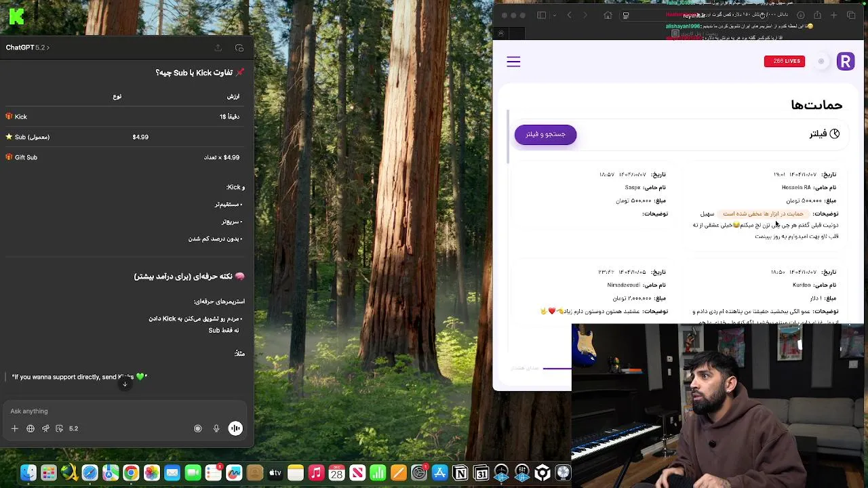
Task: Open System Settings from the Dock
Action: click(419, 472)
